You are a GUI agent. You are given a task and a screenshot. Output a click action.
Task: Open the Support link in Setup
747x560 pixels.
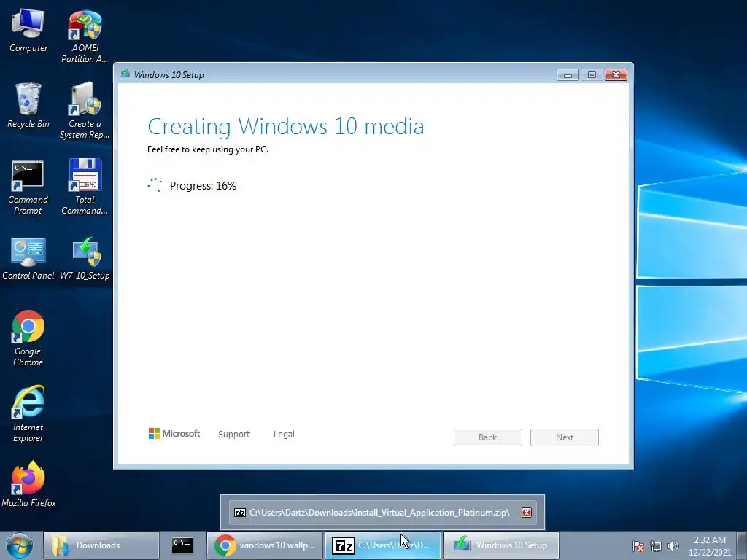(x=234, y=435)
